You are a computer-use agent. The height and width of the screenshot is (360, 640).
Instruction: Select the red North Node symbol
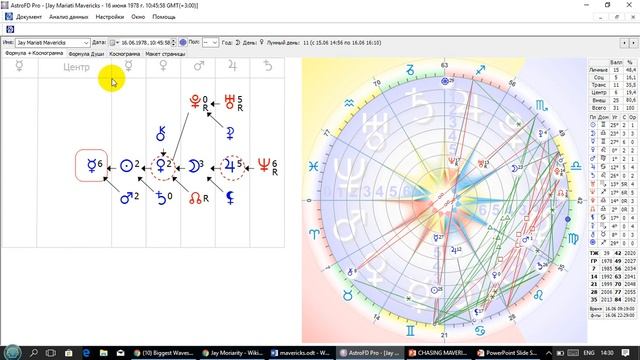click(x=196, y=198)
